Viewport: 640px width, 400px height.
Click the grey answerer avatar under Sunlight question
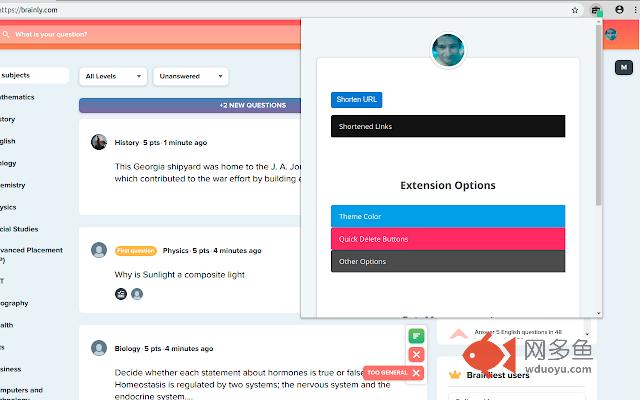pos(137,294)
